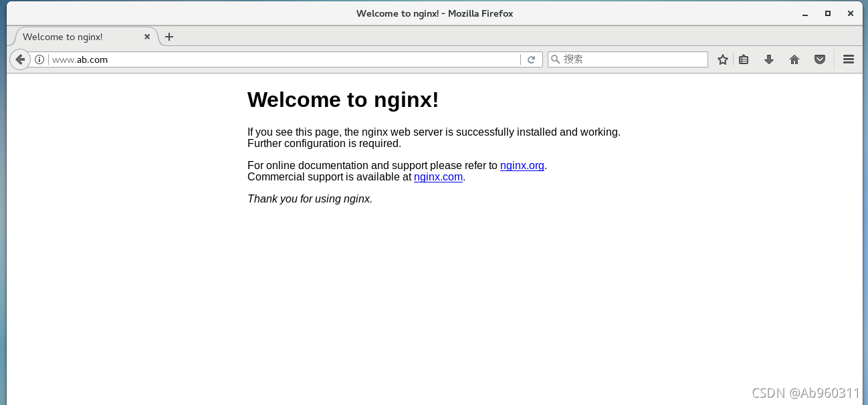Close the Firefox window

[x=851, y=13]
